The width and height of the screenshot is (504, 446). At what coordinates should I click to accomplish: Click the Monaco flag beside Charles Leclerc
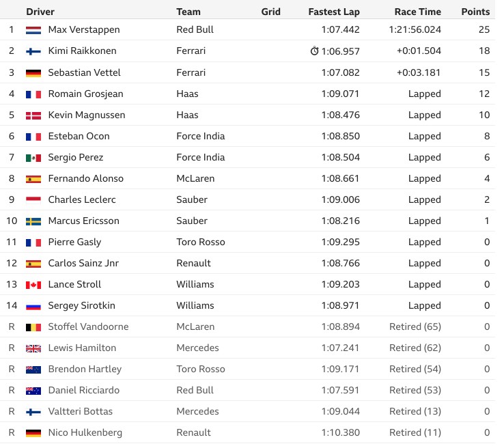tap(33, 200)
